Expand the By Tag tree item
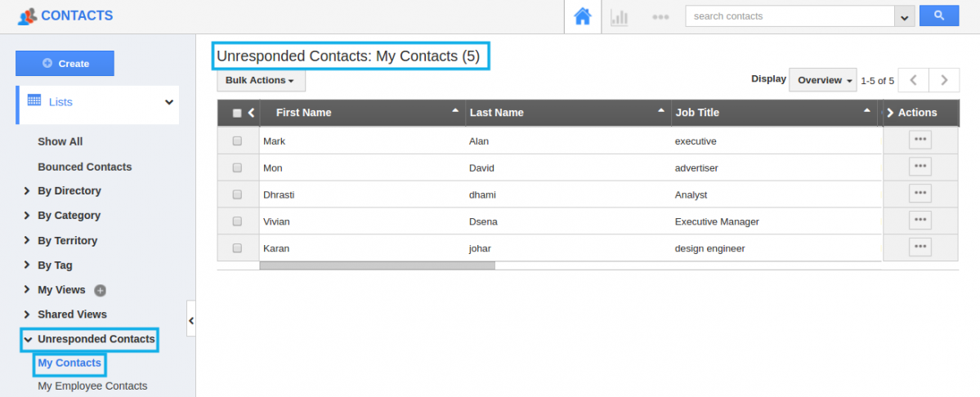The image size is (980, 397). 27,265
